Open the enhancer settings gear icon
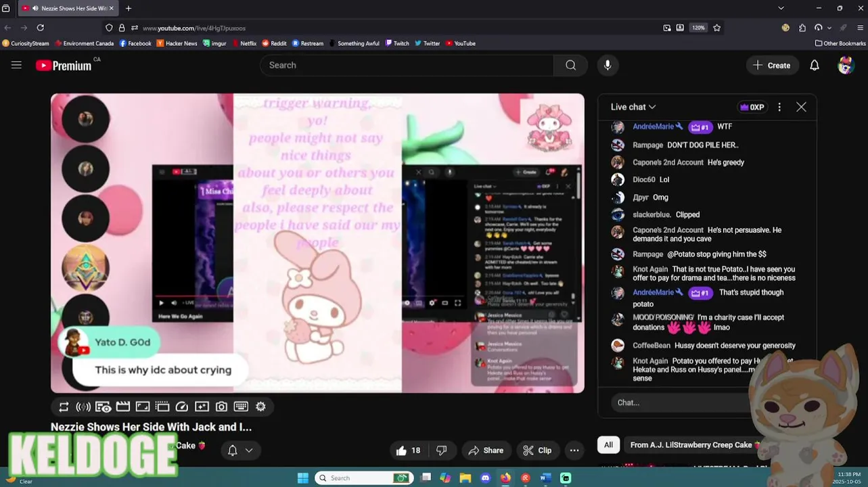Viewport: 868px width, 487px height. click(x=260, y=407)
